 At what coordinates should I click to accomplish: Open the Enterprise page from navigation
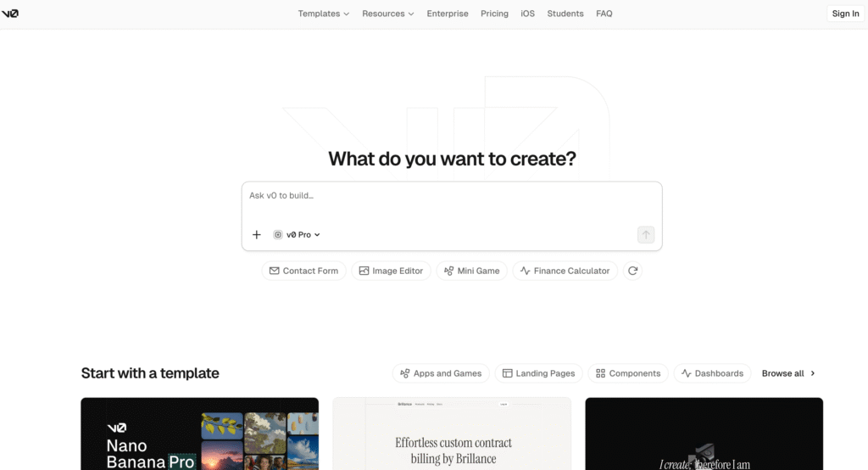point(448,14)
